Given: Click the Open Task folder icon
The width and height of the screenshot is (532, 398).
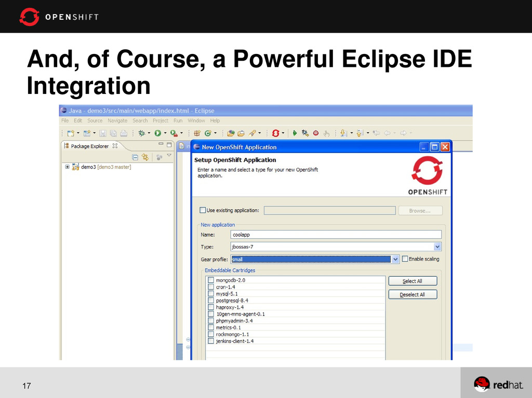Looking at the screenshot, I should (241, 133).
